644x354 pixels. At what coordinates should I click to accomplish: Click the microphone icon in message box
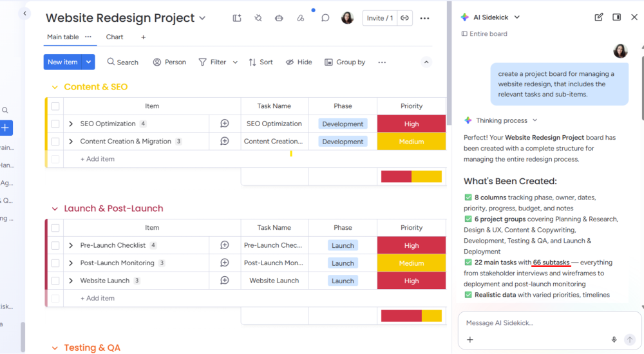614,340
